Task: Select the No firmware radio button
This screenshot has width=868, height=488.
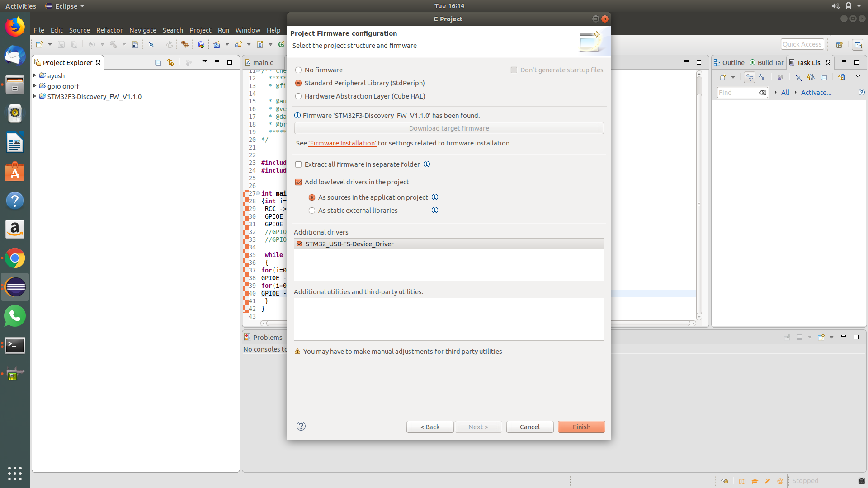Action: pyautogui.click(x=298, y=70)
